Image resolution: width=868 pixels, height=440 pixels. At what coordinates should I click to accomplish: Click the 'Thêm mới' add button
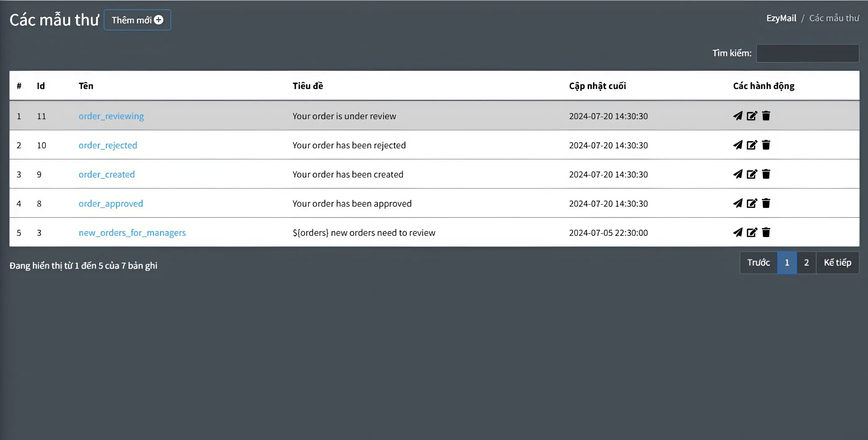point(137,20)
